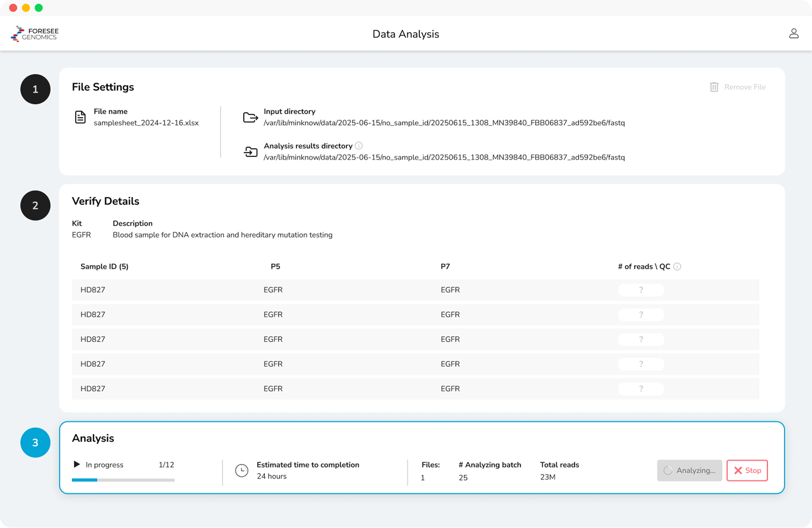Open info tooltip beside Analysis results directory
812x528 pixels.
359,146
